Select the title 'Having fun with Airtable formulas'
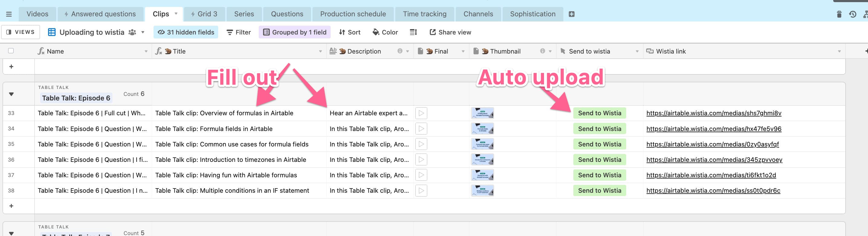868x236 pixels. [226, 175]
